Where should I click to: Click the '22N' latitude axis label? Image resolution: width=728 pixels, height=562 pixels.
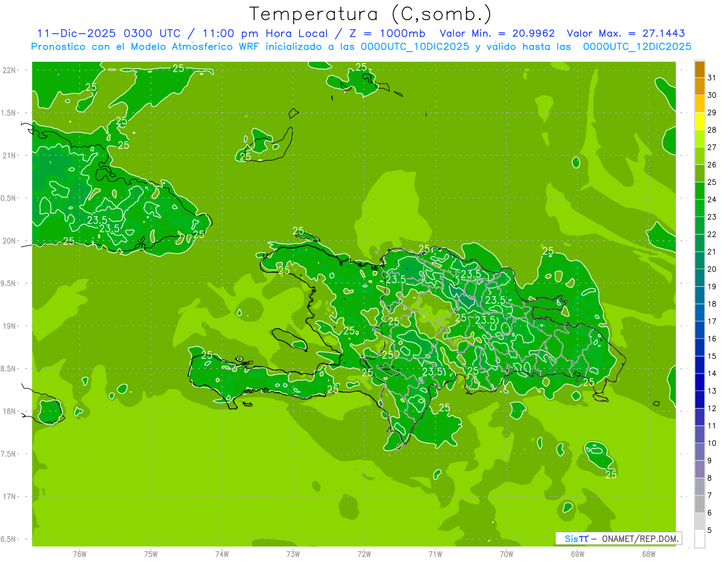tap(10, 70)
